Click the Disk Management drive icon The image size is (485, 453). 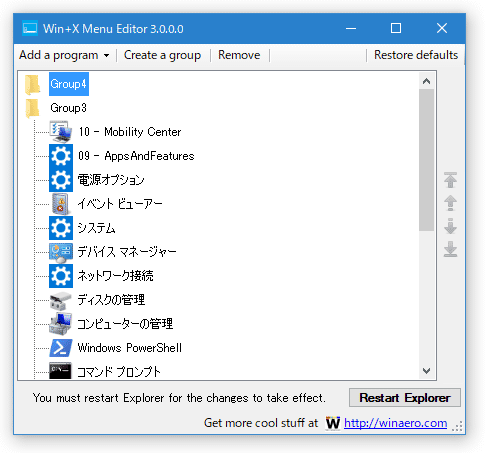[x=61, y=300]
